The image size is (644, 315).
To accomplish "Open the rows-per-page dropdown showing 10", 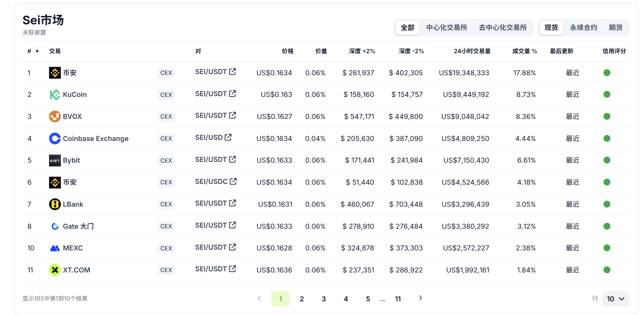I will click(x=615, y=299).
